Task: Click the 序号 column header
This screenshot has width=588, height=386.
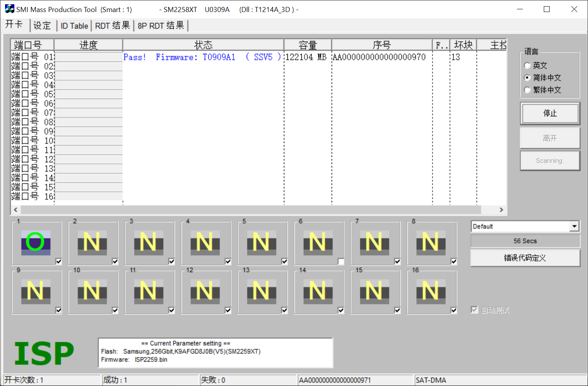Action: 382,45
